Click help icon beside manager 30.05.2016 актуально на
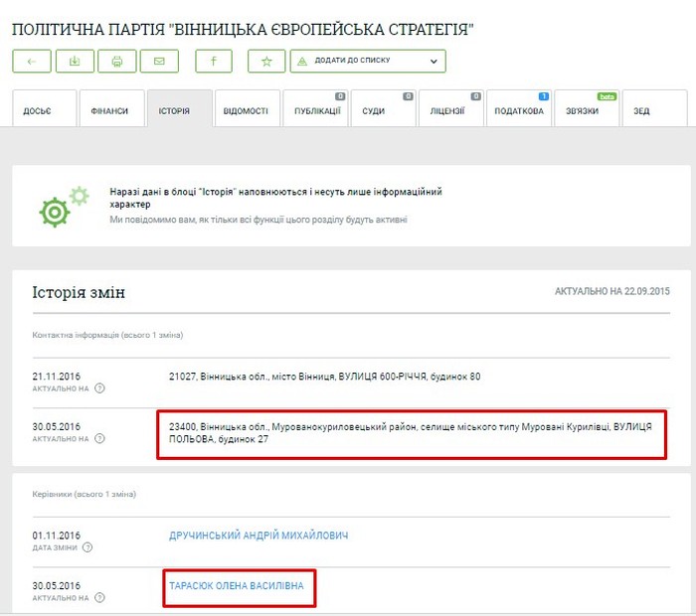 [99, 597]
